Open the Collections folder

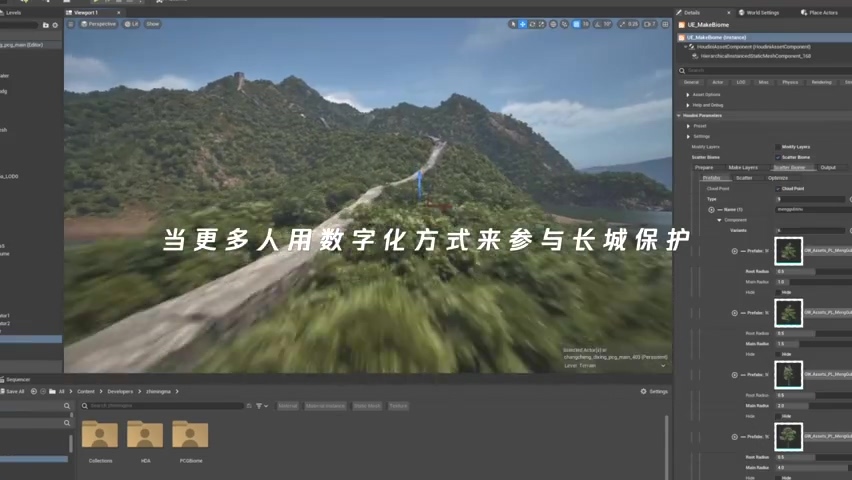tap(100, 438)
